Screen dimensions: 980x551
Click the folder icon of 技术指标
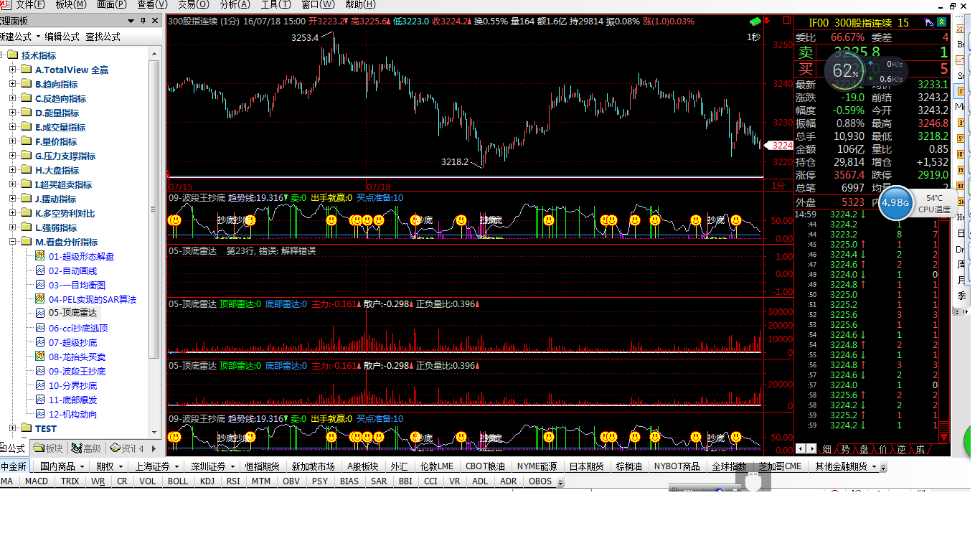click(12, 55)
